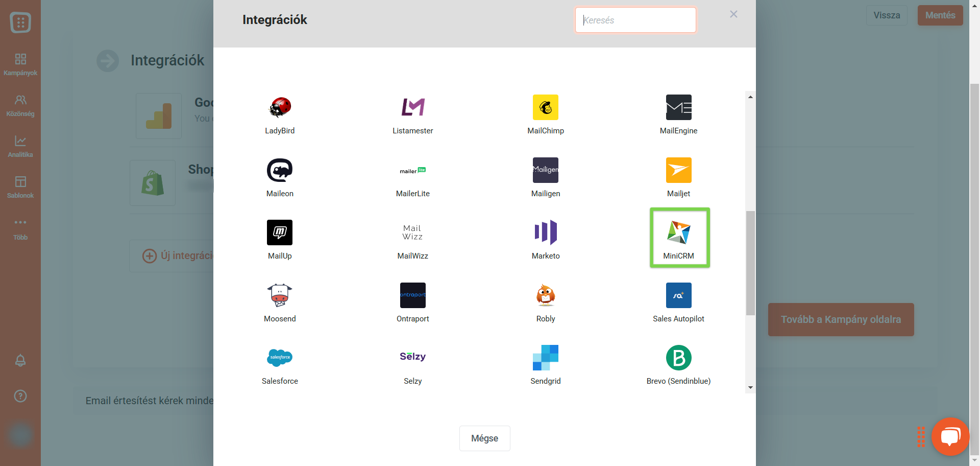The height and width of the screenshot is (466, 980).
Task: Open the live chat widget
Action: (x=950, y=437)
